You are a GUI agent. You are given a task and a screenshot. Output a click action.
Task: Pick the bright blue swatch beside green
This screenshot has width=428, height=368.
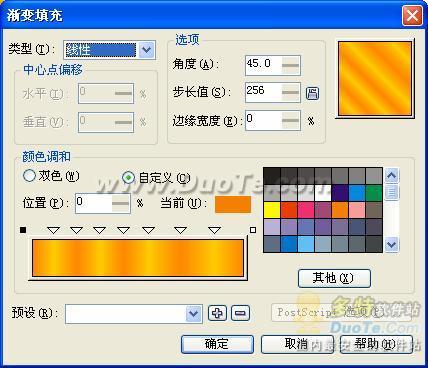point(357,193)
